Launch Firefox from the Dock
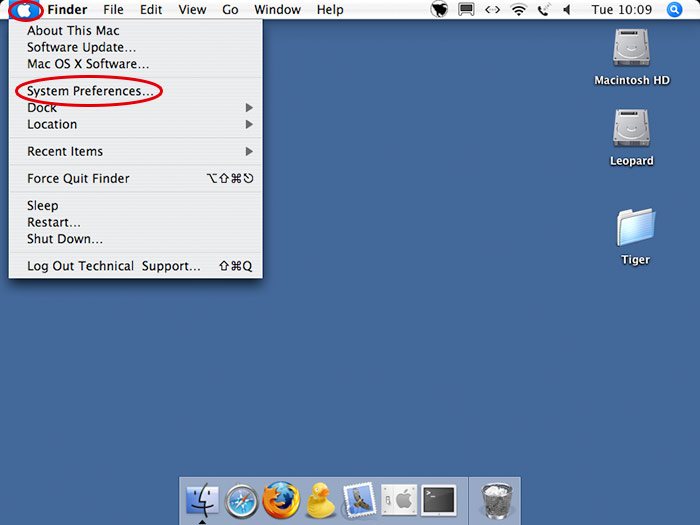Screen dimensions: 700x525 [x=281, y=500]
